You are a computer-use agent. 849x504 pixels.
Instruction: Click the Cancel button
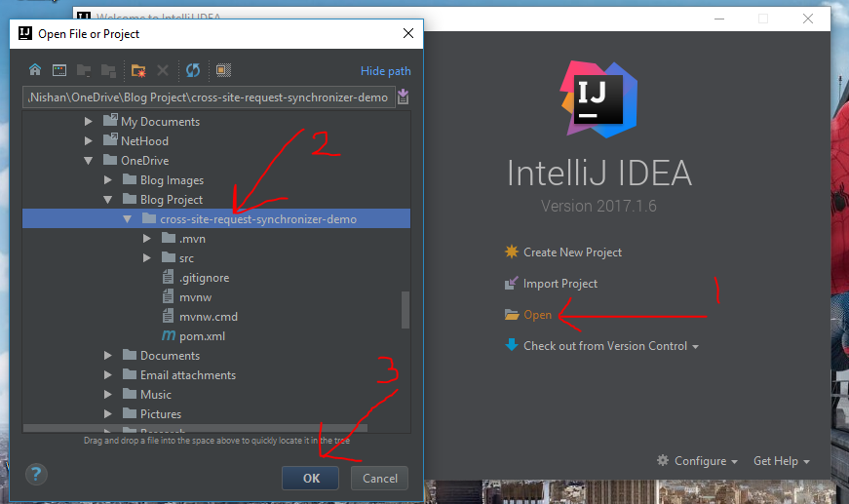pos(379,478)
